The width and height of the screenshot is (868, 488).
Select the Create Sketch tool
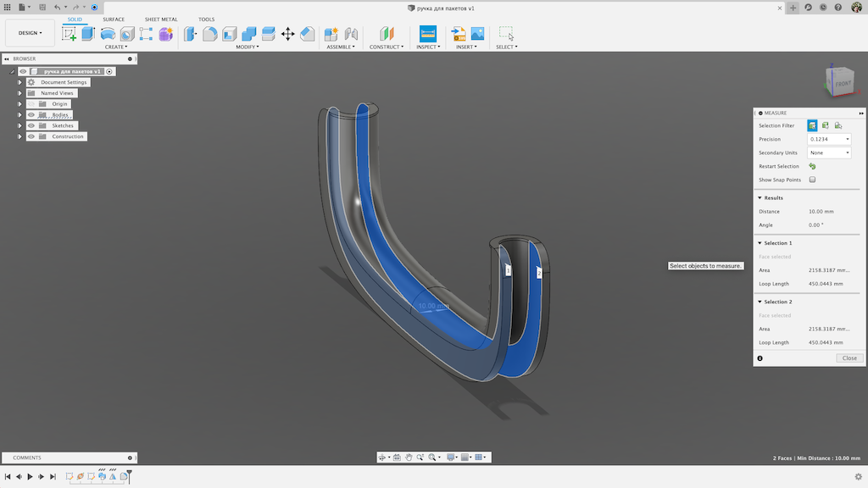70,34
